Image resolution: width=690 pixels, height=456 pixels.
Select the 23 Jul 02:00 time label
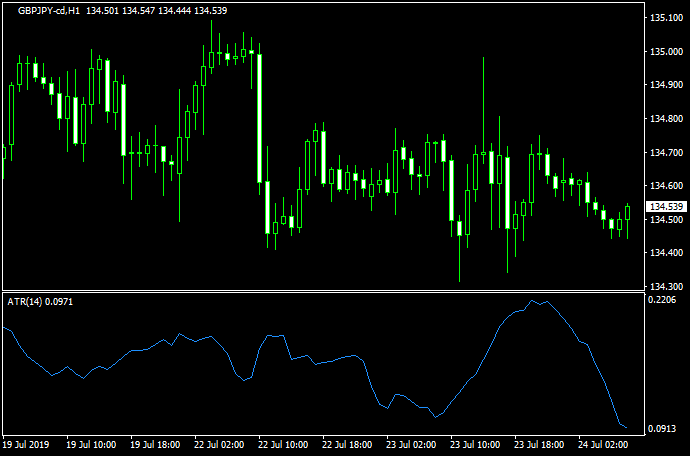click(x=411, y=443)
